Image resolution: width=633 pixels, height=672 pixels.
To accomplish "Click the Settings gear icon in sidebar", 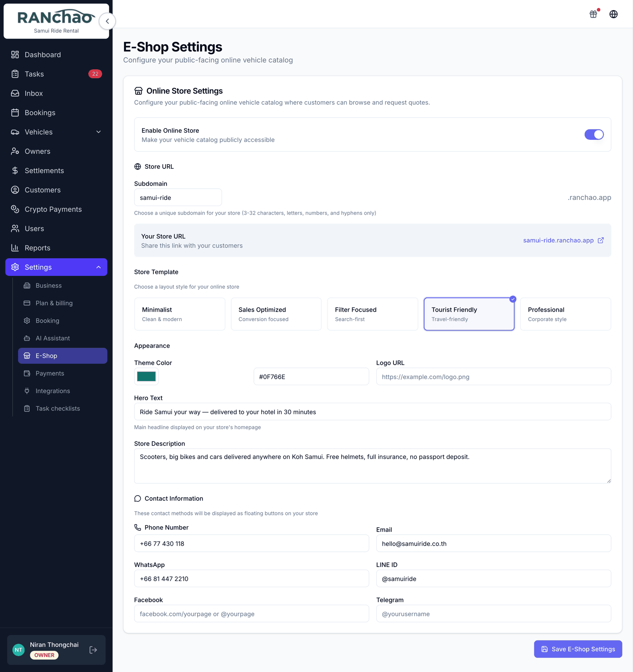I will coord(15,267).
